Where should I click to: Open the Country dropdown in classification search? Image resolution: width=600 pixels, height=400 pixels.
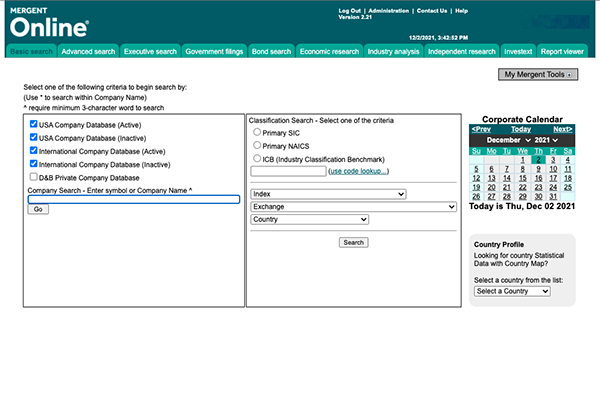click(310, 219)
